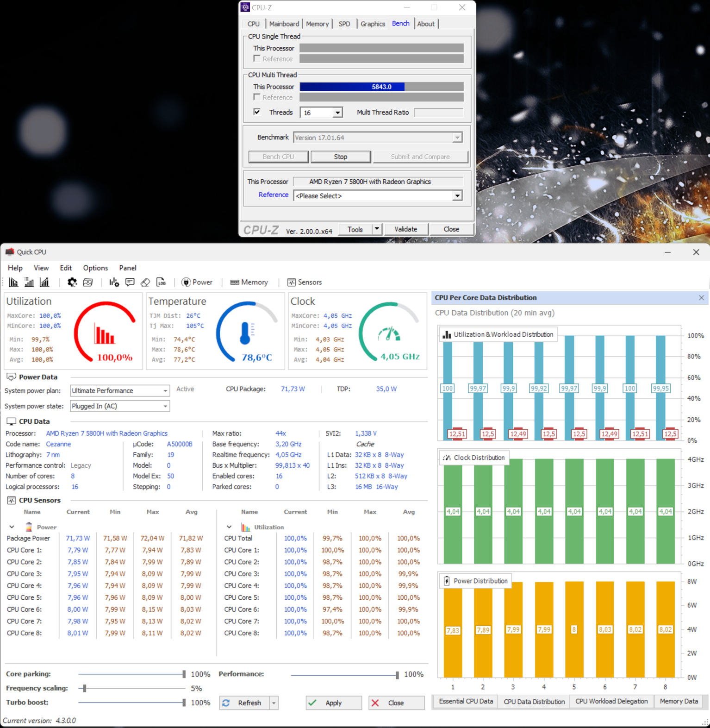The image size is (710, 728).
Task: Switch to the Mainboard tab in CPU-Z
Action: (284, 24)
